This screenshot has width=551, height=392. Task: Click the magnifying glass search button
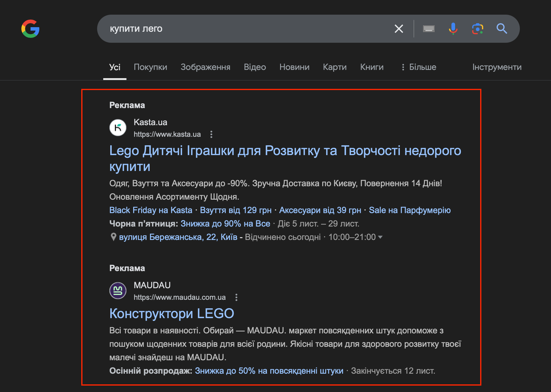point(502,29)
